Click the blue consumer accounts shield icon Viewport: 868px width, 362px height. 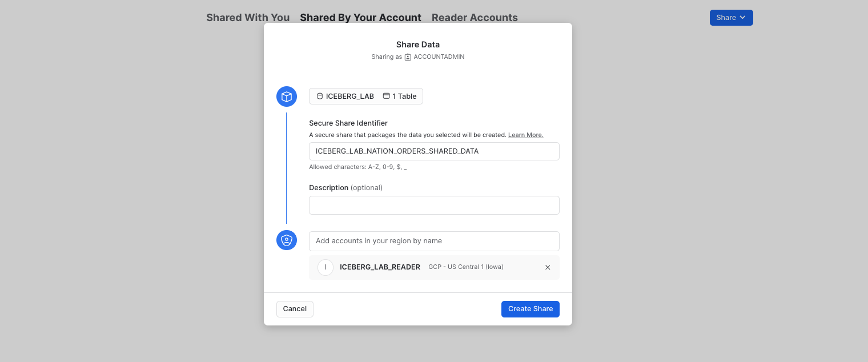coord(287,240)
